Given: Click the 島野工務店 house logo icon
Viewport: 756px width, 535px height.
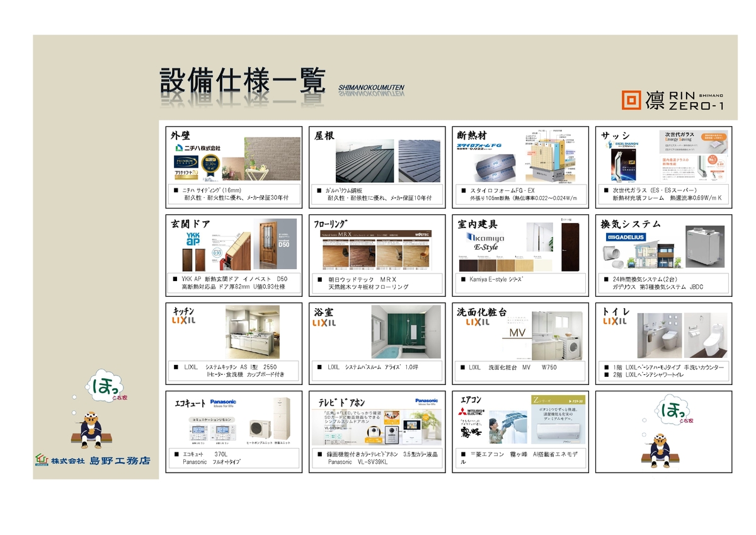Looking at the screenshot, I should tap(42, 461).
